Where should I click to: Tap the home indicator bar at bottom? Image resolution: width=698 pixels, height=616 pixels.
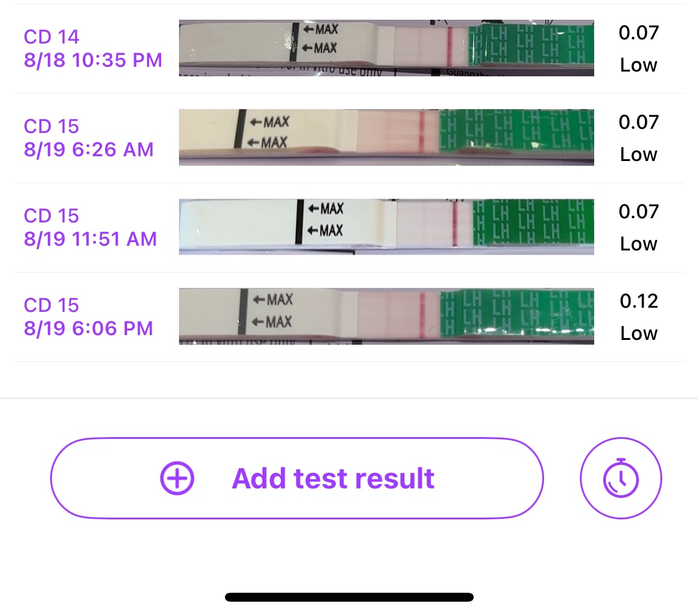tap(349, 597)
